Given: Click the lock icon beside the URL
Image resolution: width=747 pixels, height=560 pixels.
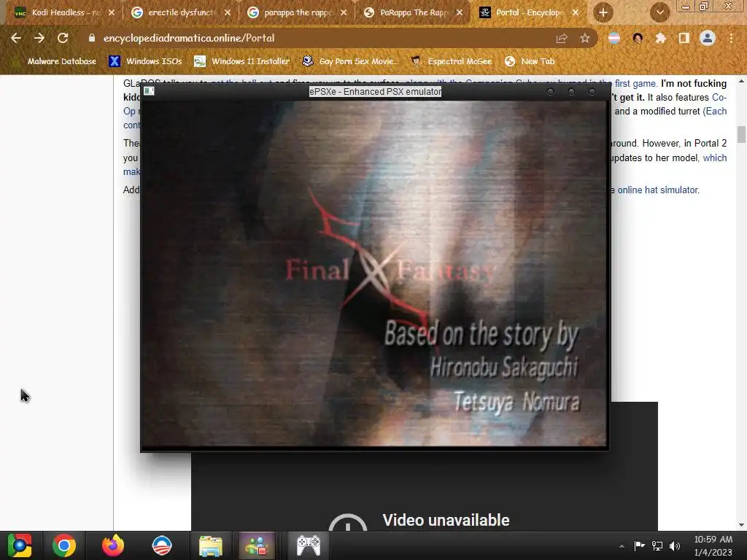Looking at the screenshot, I should click(x=91, y=38).
